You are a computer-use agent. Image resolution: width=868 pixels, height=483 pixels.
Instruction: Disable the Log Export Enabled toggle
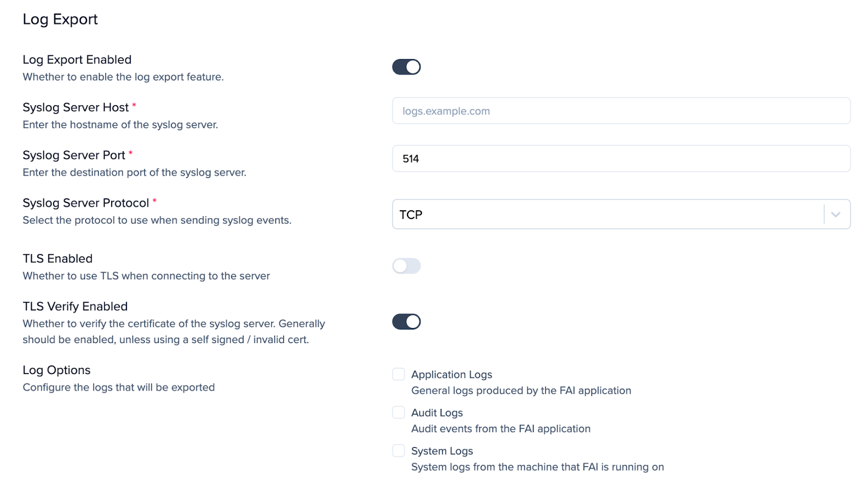pos(406,66)
